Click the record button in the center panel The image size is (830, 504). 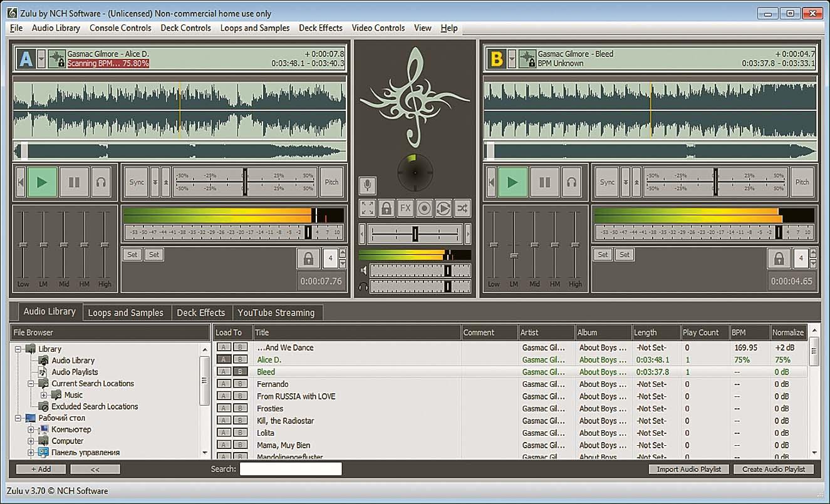[x=424, y=208]
